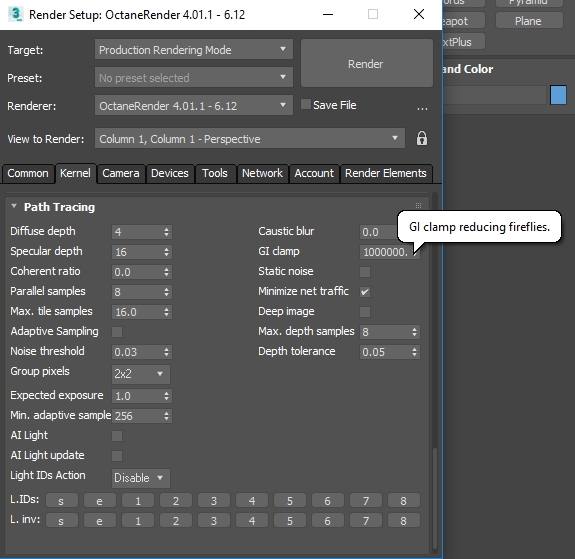
Task: Toggle the Adaptive Sampling checkbox
Action: coord(117,332)
